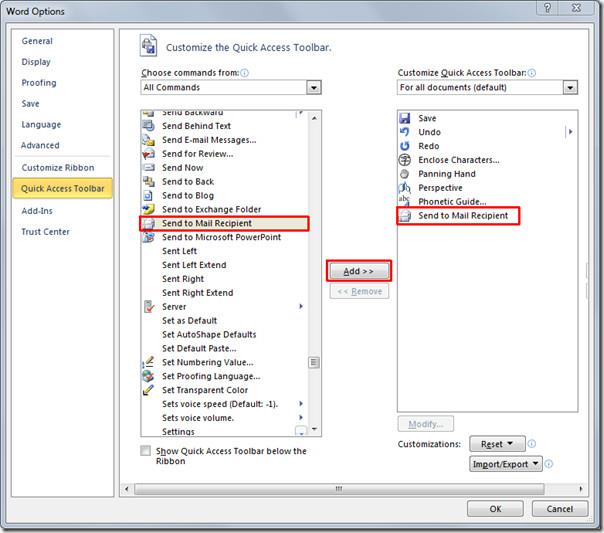The image size is (604, 533).
Task: Click the Redo icon in right list
Action: point(405,146)
